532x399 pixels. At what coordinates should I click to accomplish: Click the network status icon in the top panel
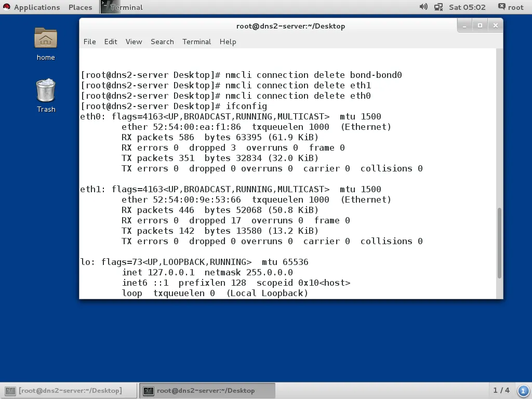tap(438, 7)
